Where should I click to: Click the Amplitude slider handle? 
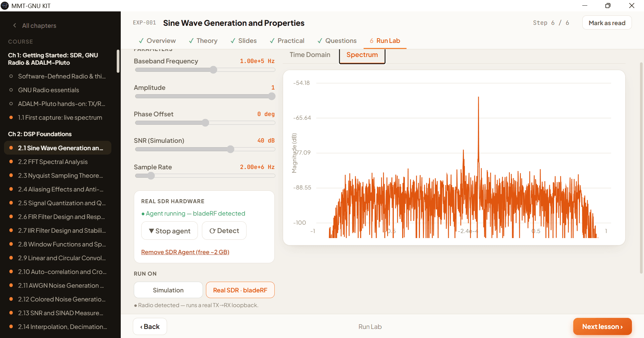(272, 96)
